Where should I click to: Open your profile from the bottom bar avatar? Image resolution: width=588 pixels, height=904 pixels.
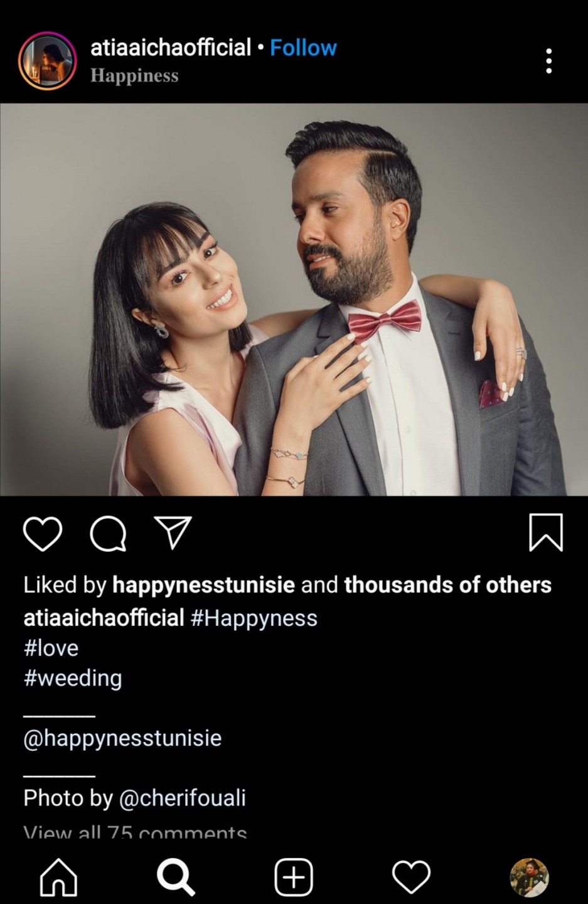[x=529, y=877]
